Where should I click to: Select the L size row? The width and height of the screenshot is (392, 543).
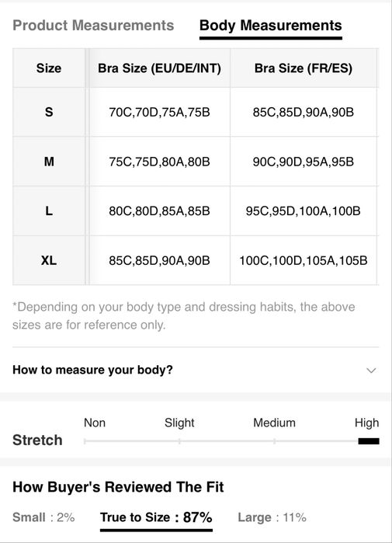pos(196,211)
